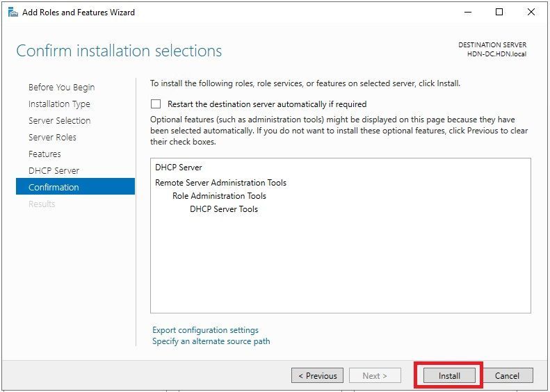Enable restart destination server automatically checkbox
550x392 pixels.
pyautogui.click(x=156, y=104)
